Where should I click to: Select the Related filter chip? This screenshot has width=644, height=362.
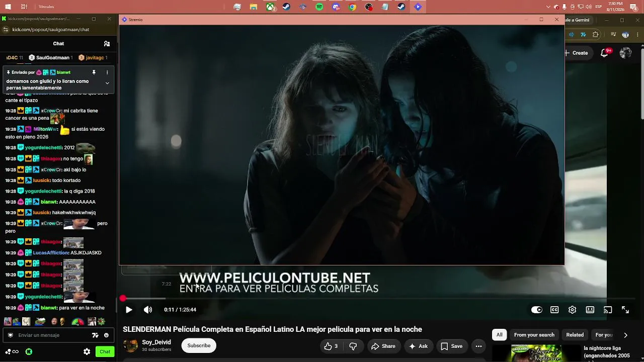coord(575,335)
